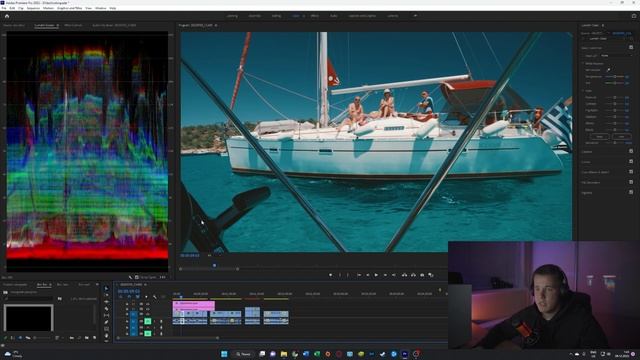Select the Pen tool
This screenshot has height=360, width=640.
click(107, 322)
